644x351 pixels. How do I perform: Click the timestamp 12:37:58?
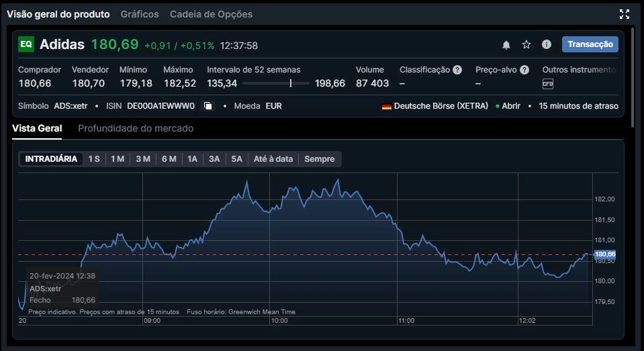click(x=239, y=46)
